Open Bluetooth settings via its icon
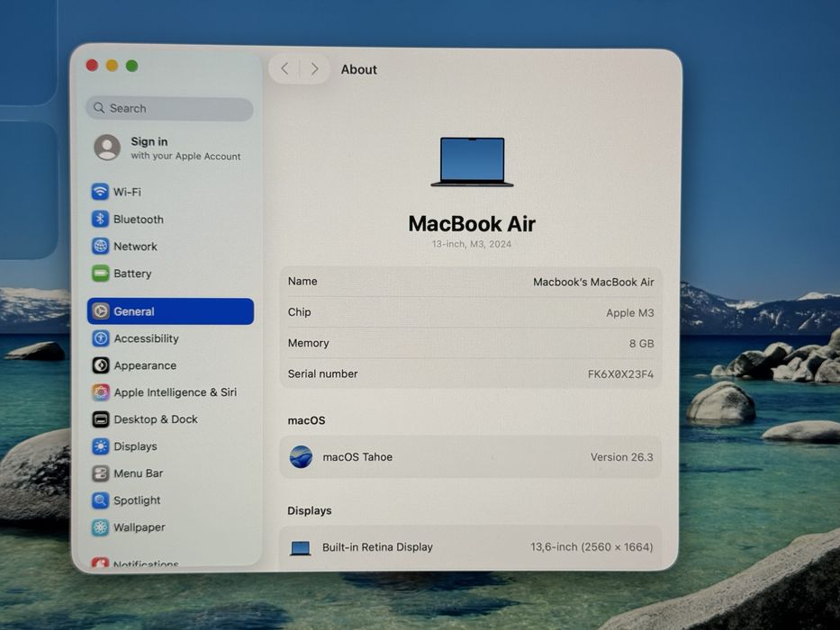Screen dimensions: 840x630 point(100,219)
